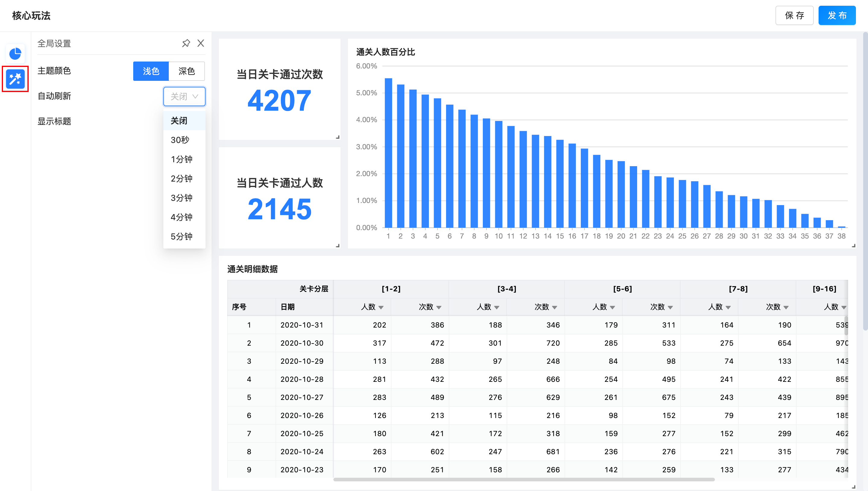Sort [1-2] 人数 column arrow
Screen dimensions: 868x491
[x=381, y=307]
